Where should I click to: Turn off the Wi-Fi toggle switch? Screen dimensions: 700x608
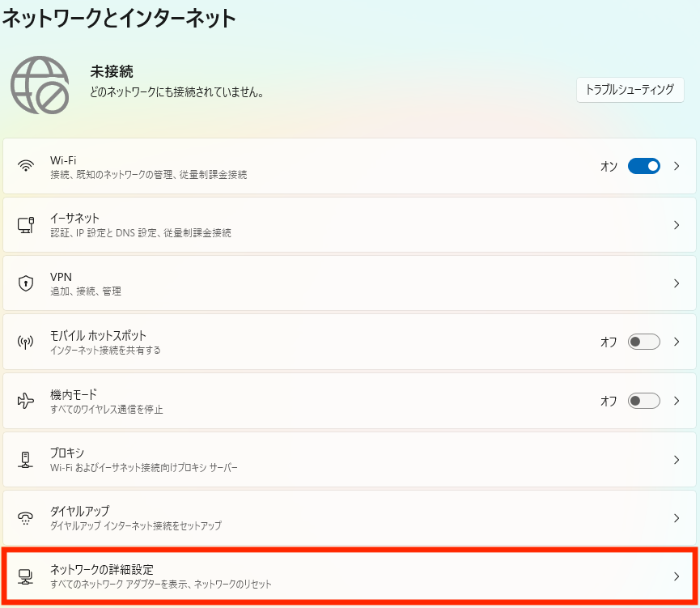coord(644,166)
